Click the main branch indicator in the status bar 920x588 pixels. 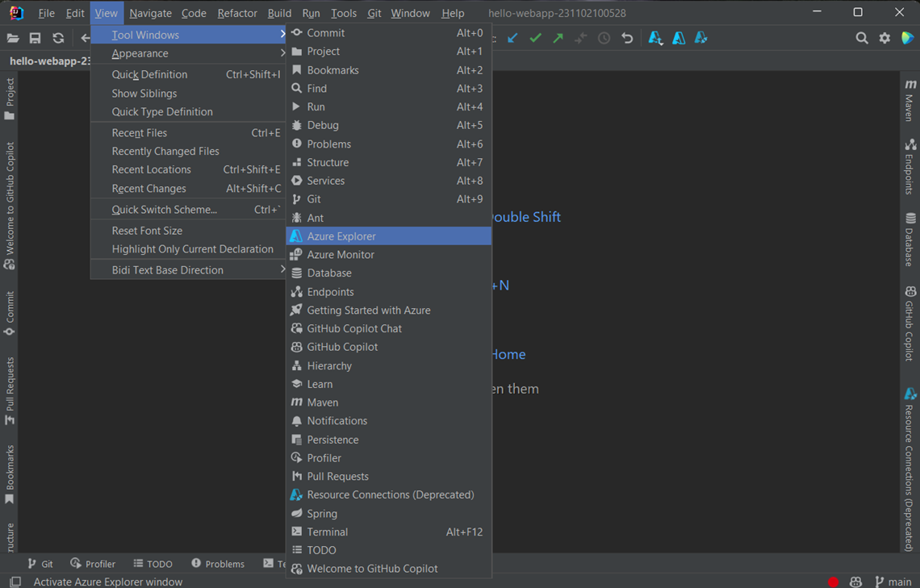(894, 582)
